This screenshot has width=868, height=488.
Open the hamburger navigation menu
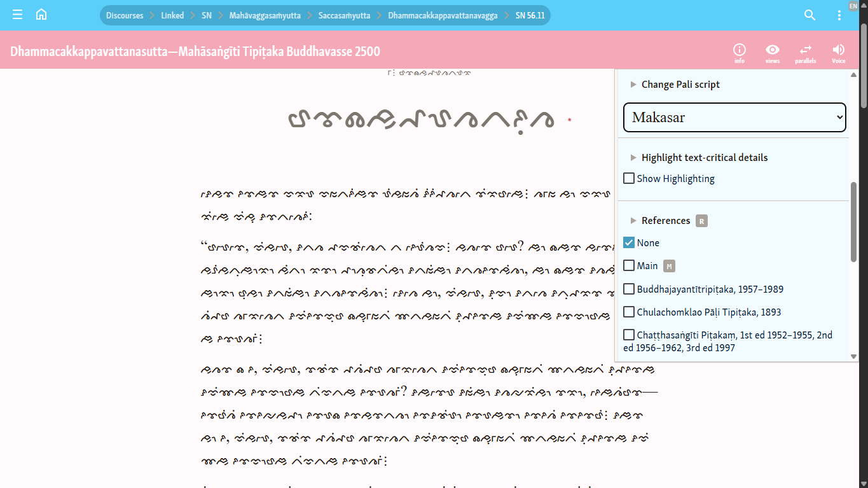17,15
